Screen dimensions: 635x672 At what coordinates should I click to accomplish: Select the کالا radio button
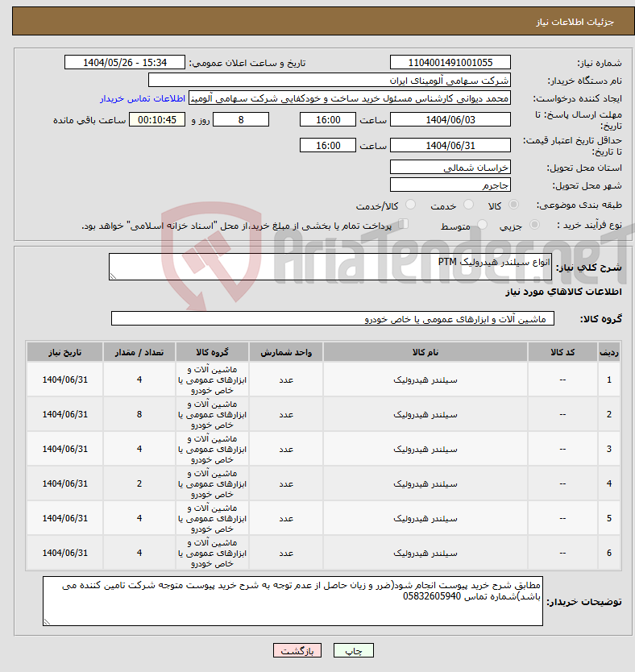(513, 205)
